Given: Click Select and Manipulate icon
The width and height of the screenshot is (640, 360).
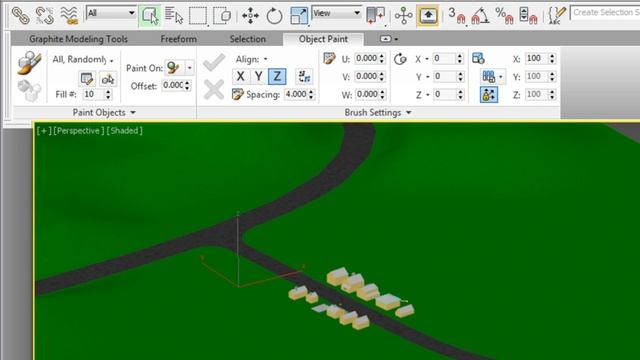Looking at the screenshot, I should 403,16.
